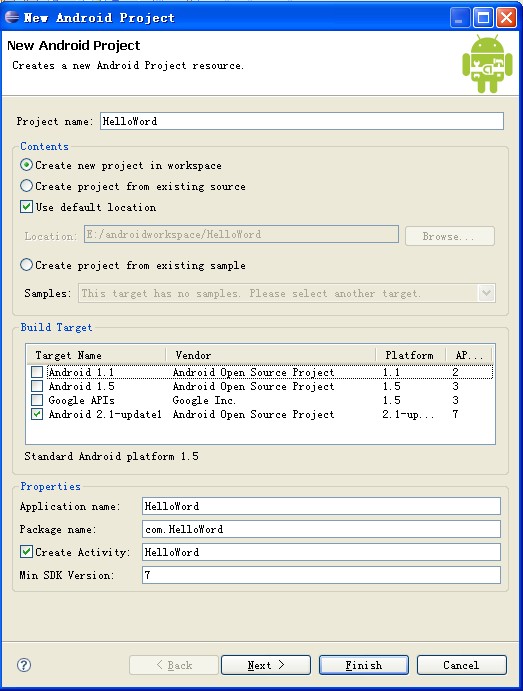Toggle the Create Activity checkbox

pyautogui.click(x=26, y=552)
